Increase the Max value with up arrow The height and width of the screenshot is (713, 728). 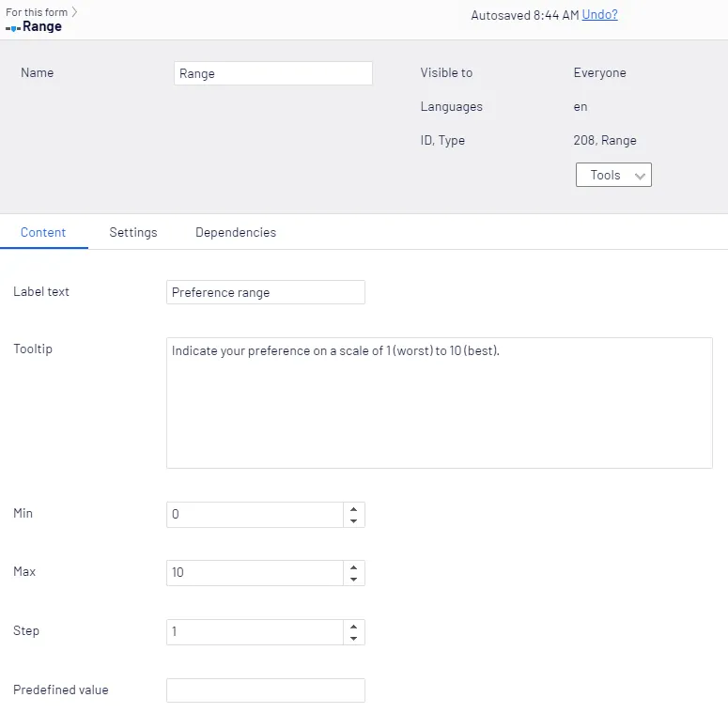pos(354,567)
